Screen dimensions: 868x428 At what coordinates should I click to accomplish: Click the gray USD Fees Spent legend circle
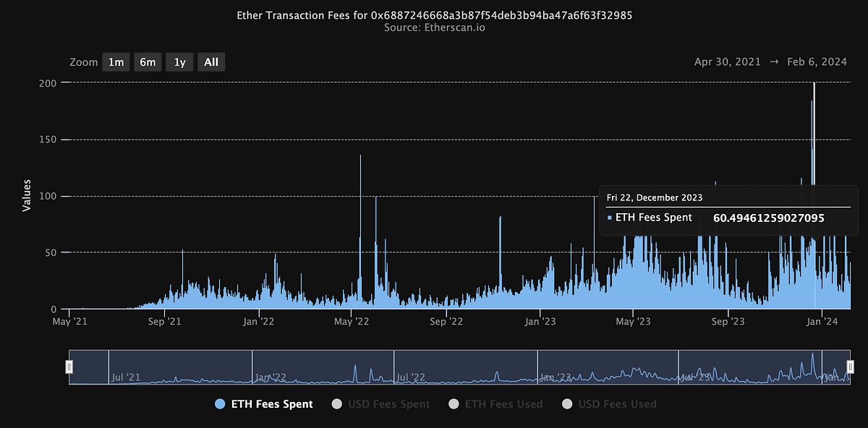pyautogui.click(x=336, y=404)
